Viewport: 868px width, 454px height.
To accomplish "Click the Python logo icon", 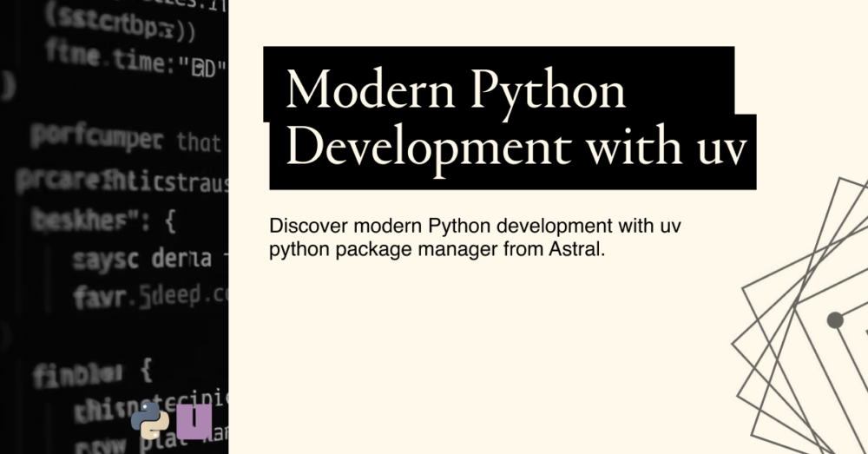I will click(x=150, y=419).
